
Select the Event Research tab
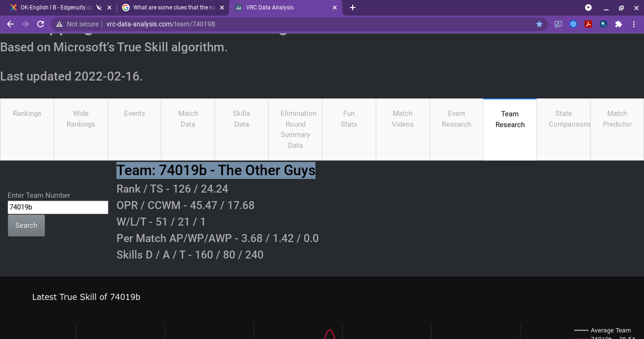[x=456, y=119]
